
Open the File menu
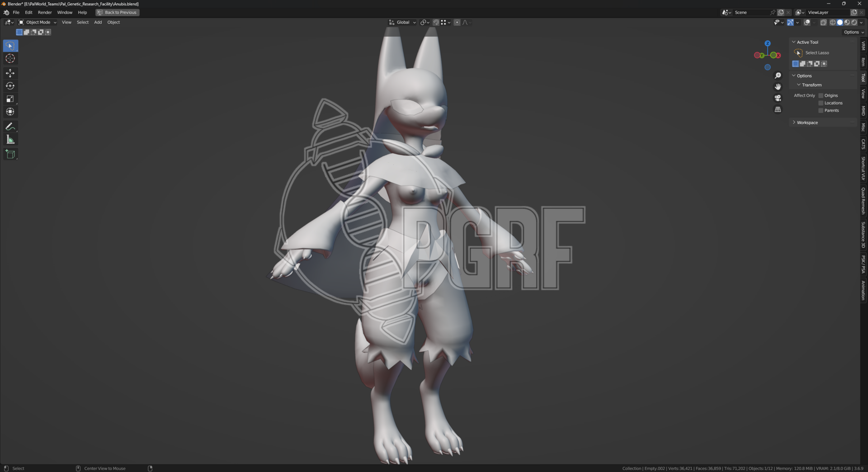coord(16,13)
